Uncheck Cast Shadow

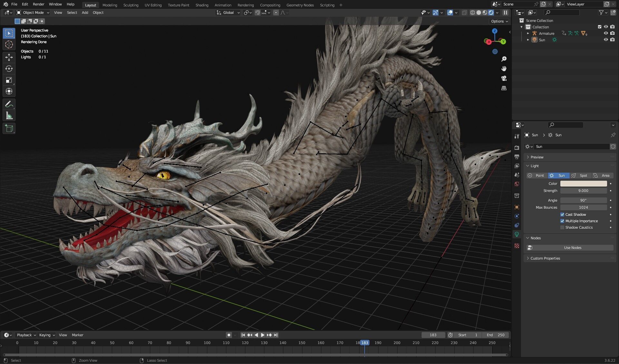[x=562, y=215]
